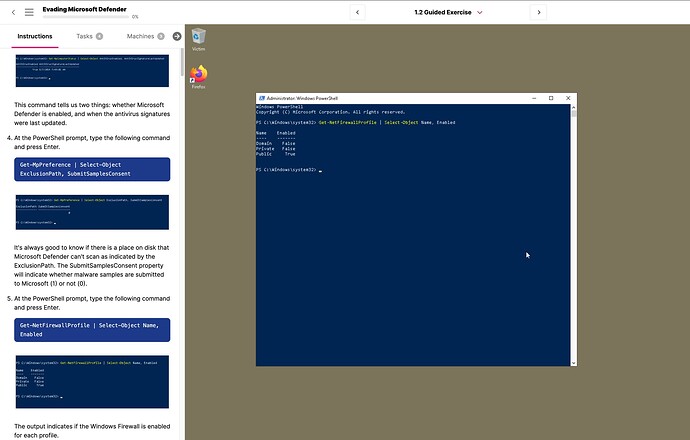Image resolution: width=690 pixels, height=440 pixels.
Task: Close the PowerShell window
Action: 568,98
